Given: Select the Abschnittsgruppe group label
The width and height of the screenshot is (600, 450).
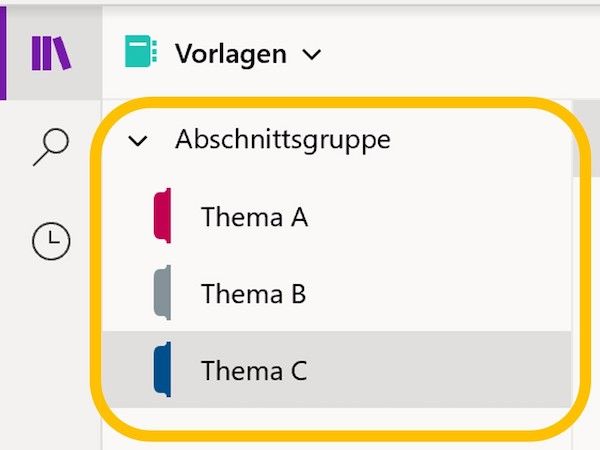Looking at the screenshot, I should tap(283, 140).
